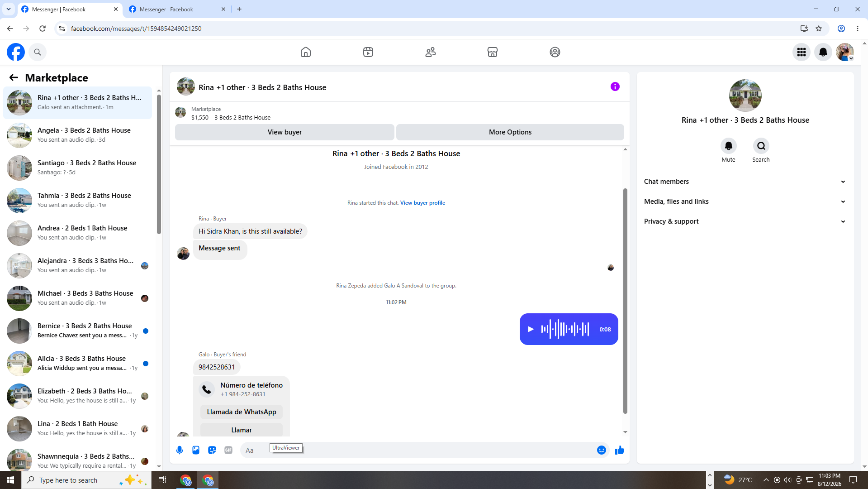Switch to the second Messenger tab

pos(177,9)
